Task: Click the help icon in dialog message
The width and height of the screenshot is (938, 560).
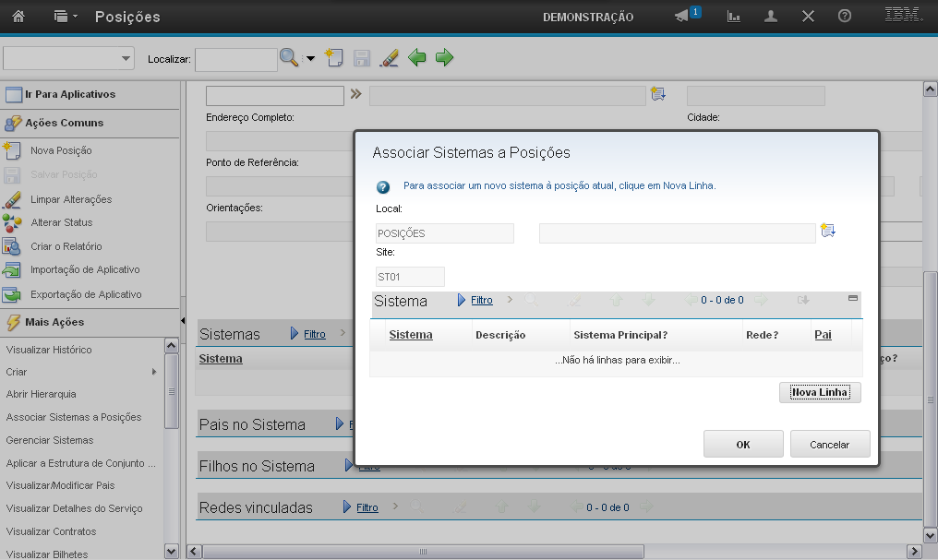Action: [383, 186]
